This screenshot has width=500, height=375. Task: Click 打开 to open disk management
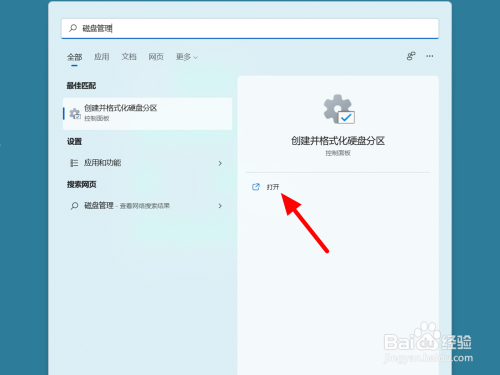tap(273, 187)
